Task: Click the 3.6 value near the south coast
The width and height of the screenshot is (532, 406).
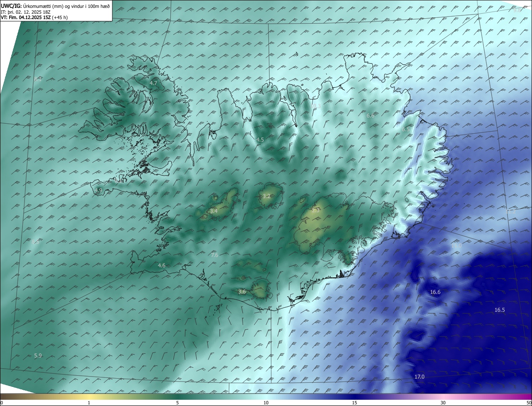Action: (x=242, y=292)
